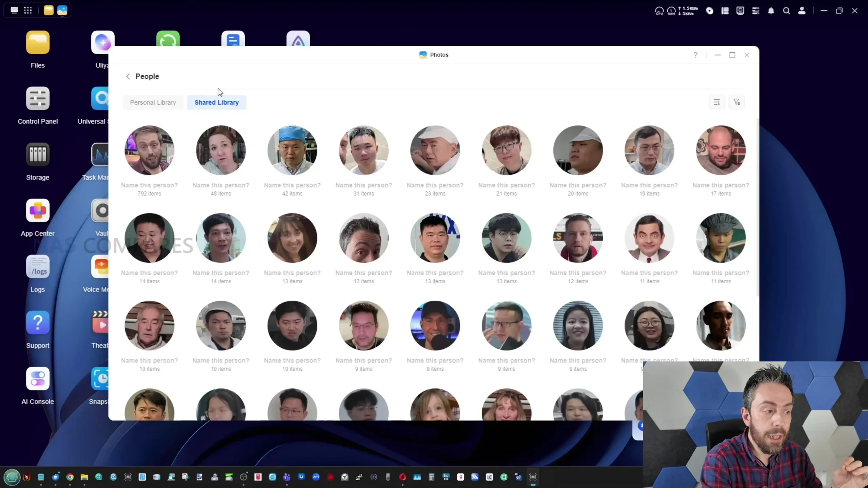
Task: Switch to the Personal Library tab
Action: (153, 102)
